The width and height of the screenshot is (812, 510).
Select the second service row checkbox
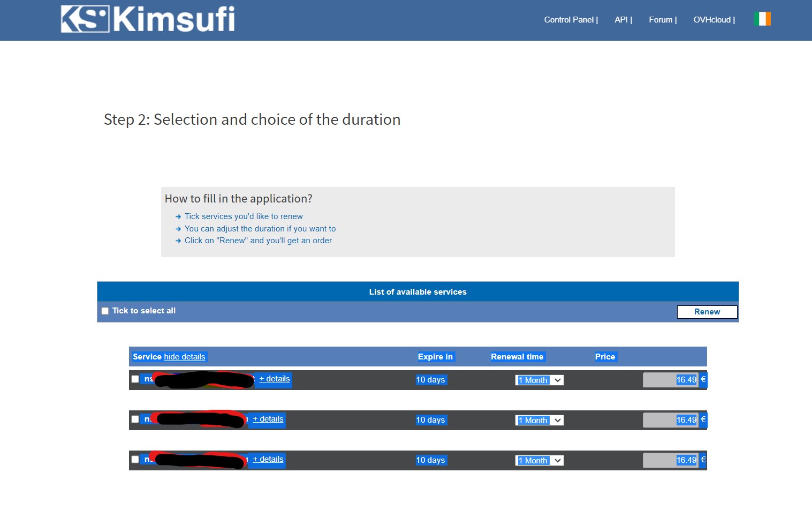[135, 419]
